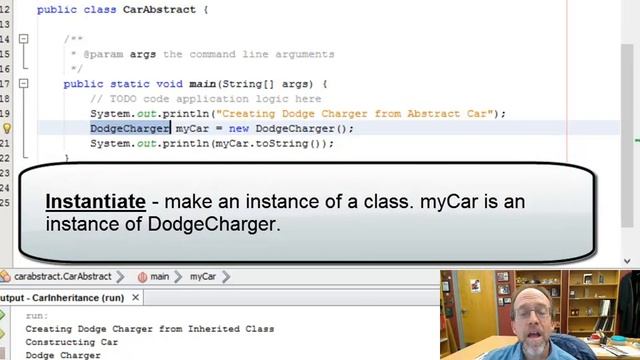The height and width of the screenshot is (360, 640).
Task: Click the CarAbstract class breadcrumb icon
Action: tap(5, 277)
